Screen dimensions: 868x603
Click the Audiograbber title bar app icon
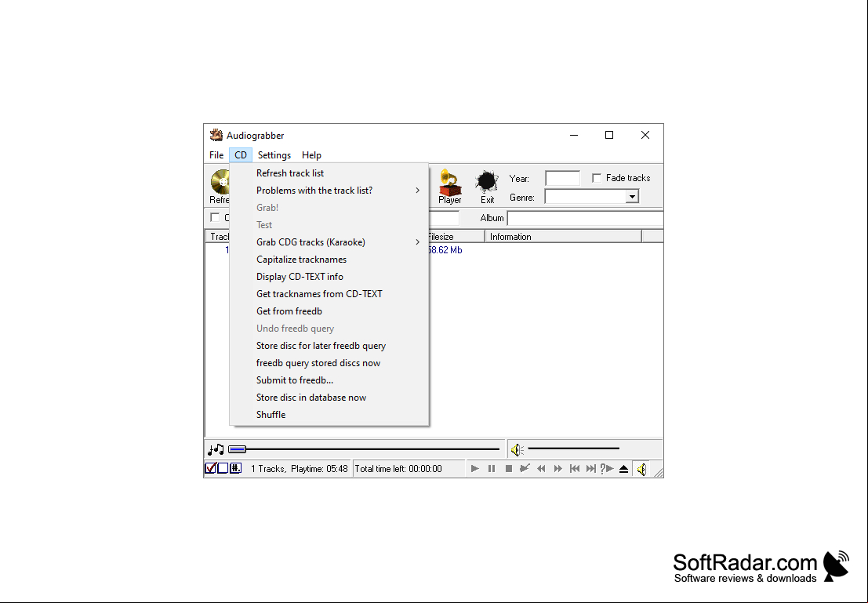tap(216, 135)
